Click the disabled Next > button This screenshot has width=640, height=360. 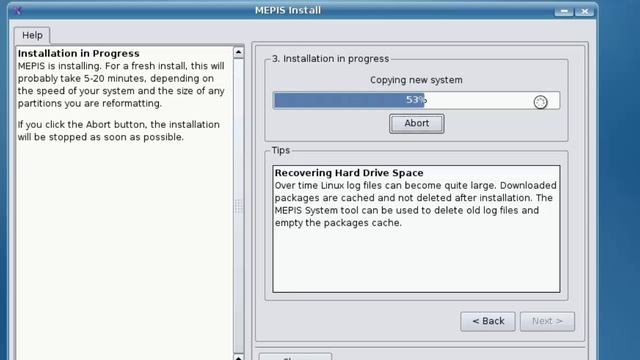pyautogui.click(x=547, y=321)
